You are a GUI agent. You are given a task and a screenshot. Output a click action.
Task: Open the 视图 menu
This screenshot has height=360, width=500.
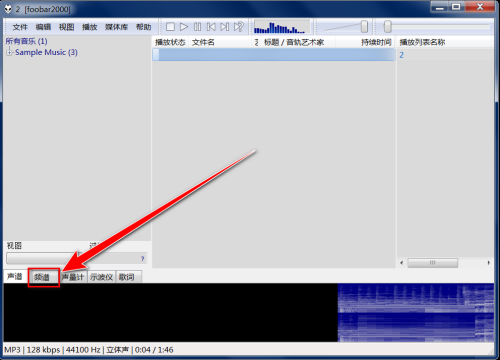(x=67, y=27)
